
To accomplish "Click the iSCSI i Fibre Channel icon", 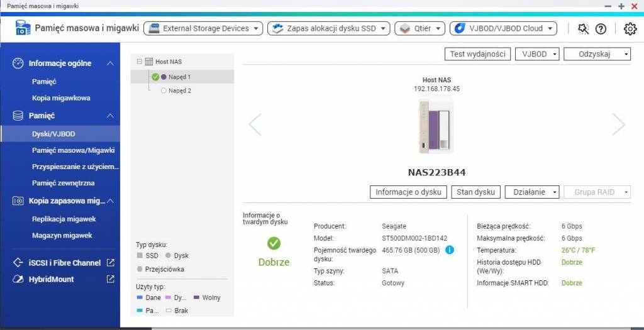I will coord(18,263).
